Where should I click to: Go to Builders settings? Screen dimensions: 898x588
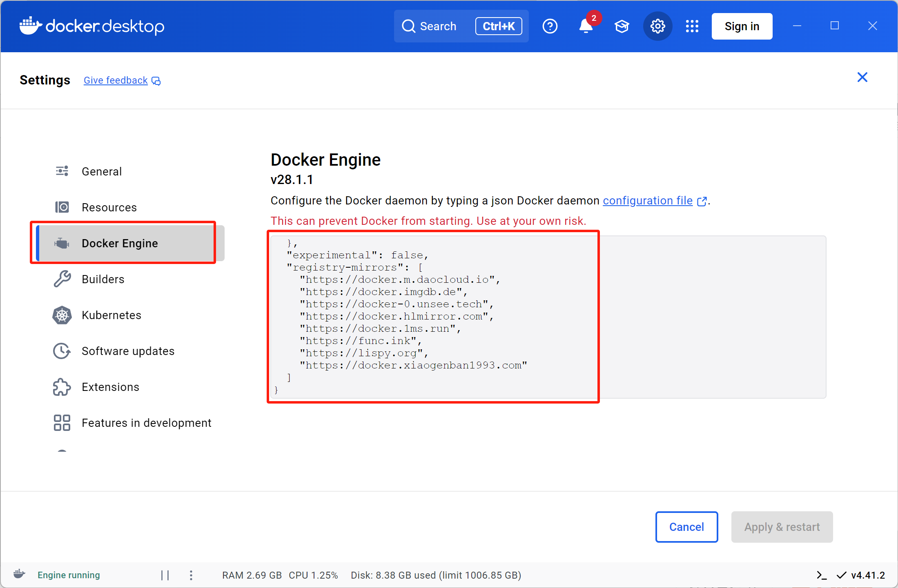(x=103, y=279)
